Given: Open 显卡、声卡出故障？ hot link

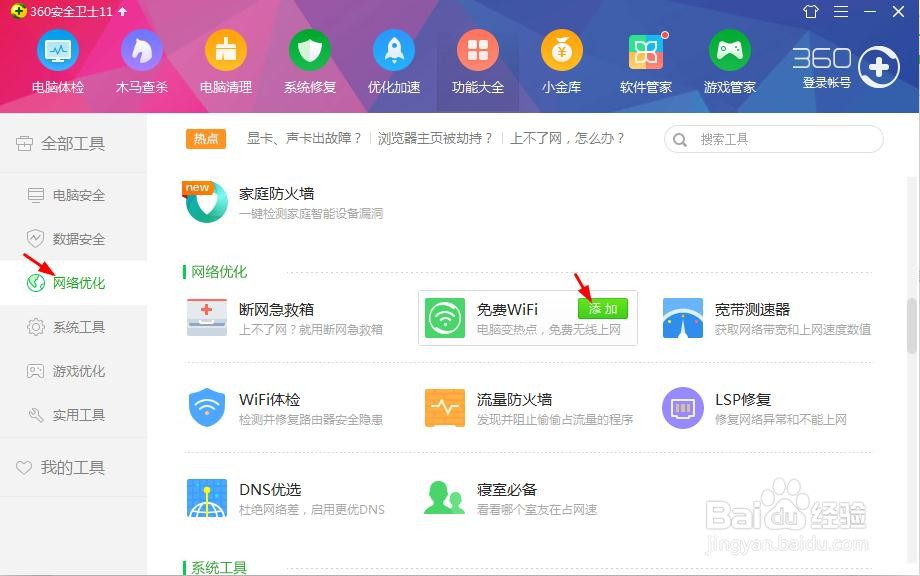Looking at the screenshot, I should 304,138.
